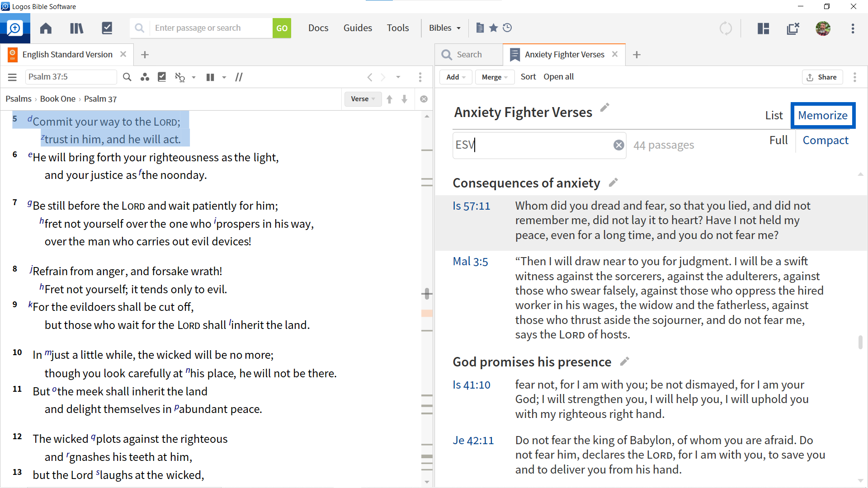Open Favorites star icon
868x488 pixels.
tap(494, 28)
